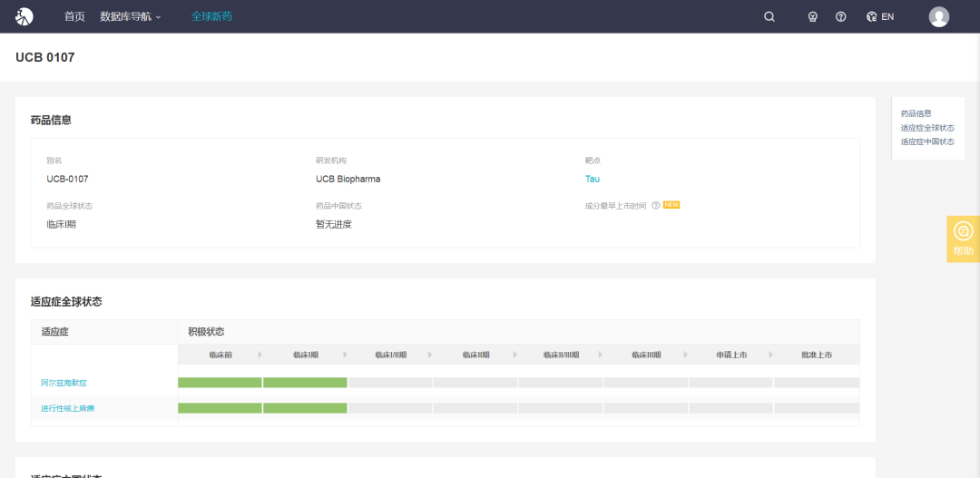Viewport: 980px width, 478px height.
Task: Expand the 数据库导航 dropdown
Action: pos(130,17)
